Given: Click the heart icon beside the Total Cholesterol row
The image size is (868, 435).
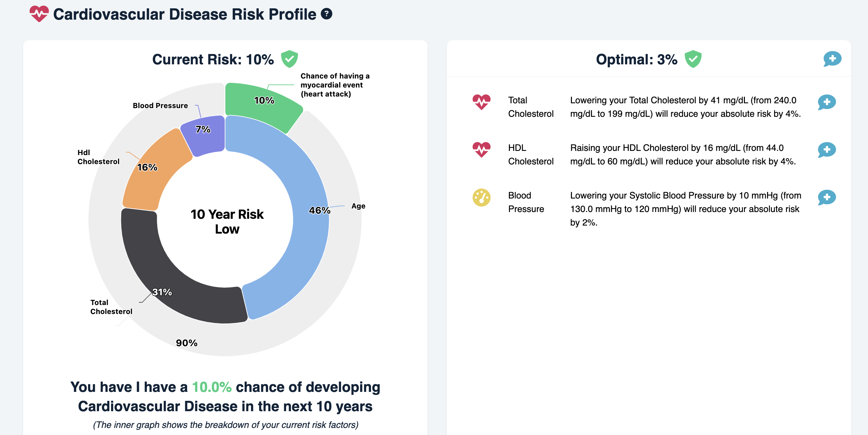Looking at the screenshot, I should (x=481, y=102).
